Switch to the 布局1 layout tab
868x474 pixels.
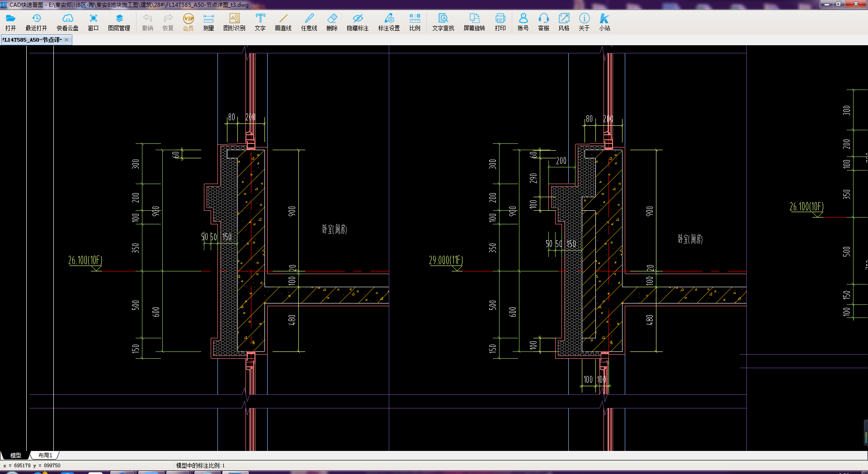click(45, 455)
